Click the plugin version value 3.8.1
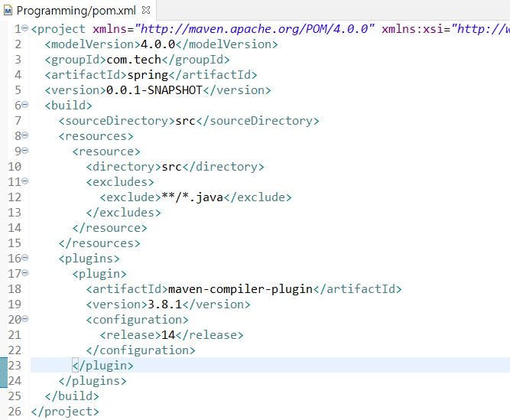The height and width of the screenshot is (420, 510). pos(165,304)
